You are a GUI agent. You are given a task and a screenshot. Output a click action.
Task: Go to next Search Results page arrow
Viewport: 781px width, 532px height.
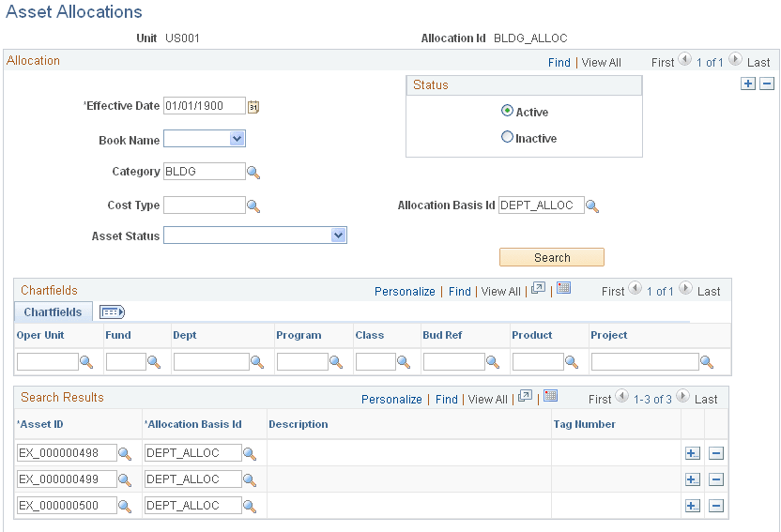682,396
